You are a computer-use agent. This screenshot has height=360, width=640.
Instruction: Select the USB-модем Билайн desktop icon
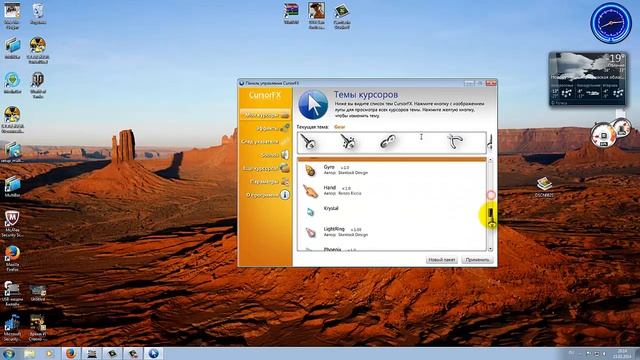(11, 293)
